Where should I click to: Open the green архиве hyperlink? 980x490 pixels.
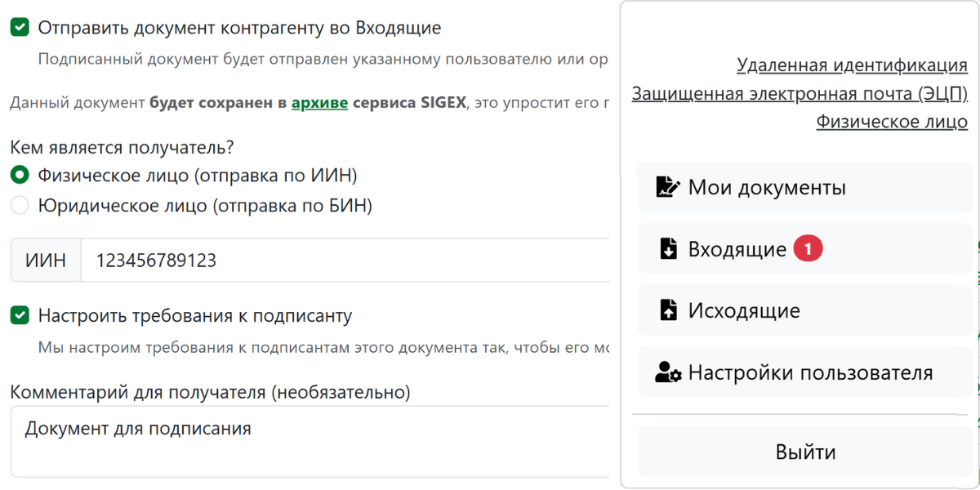pyautogui.click(x=319, y=103)
